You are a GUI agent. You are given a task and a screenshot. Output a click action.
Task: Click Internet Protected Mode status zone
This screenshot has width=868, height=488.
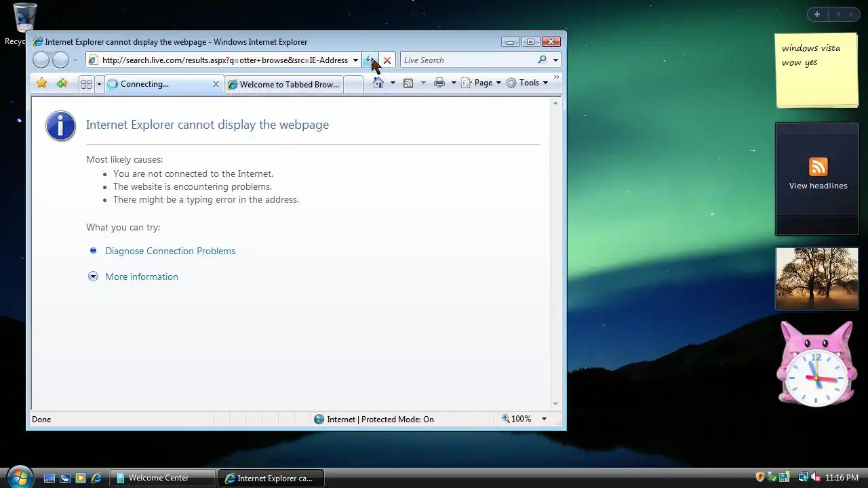tap(374, 420)
